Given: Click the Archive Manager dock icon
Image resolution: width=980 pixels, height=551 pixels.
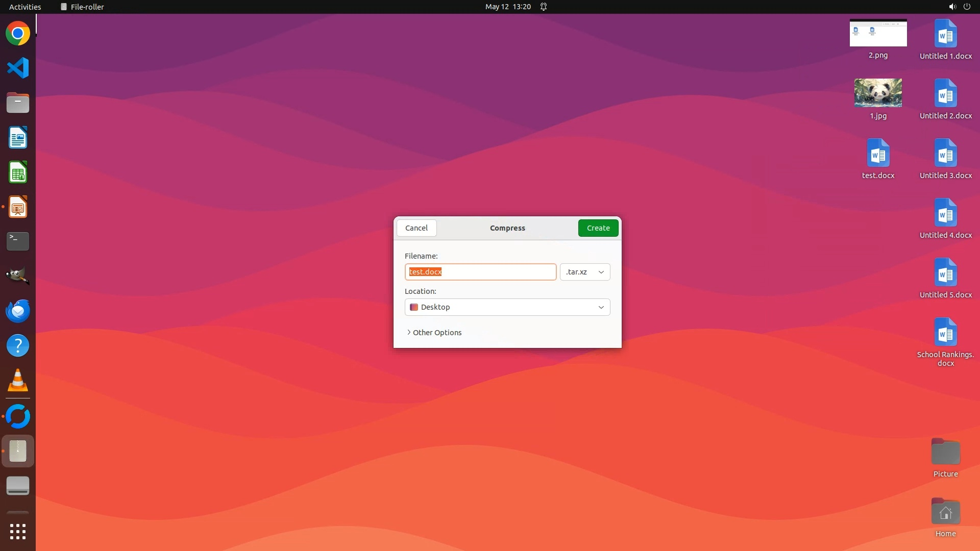Looking at the screenshot, I should tap(18, 451).
